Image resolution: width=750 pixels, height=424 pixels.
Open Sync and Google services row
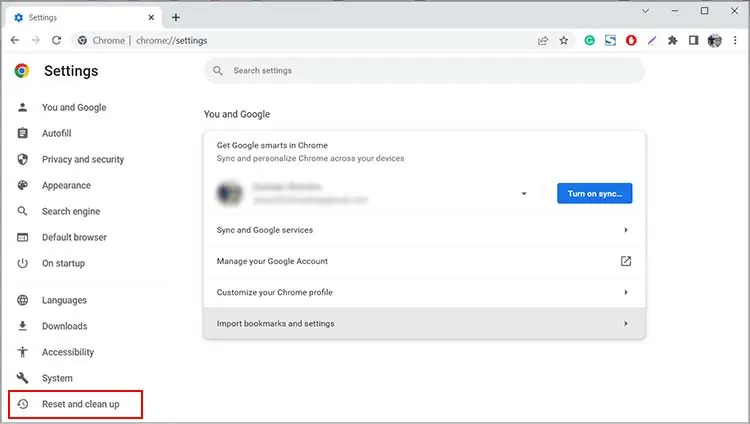(424, 230)
